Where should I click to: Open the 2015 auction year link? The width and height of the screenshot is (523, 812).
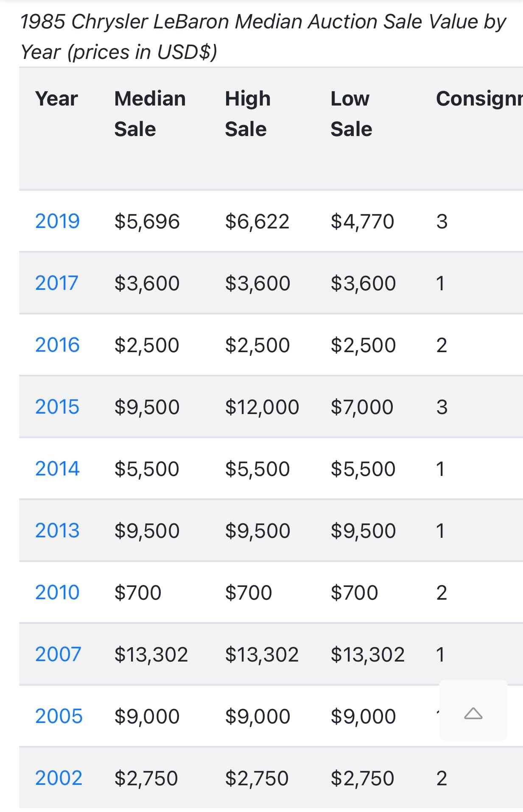click(x=57, y=407)
